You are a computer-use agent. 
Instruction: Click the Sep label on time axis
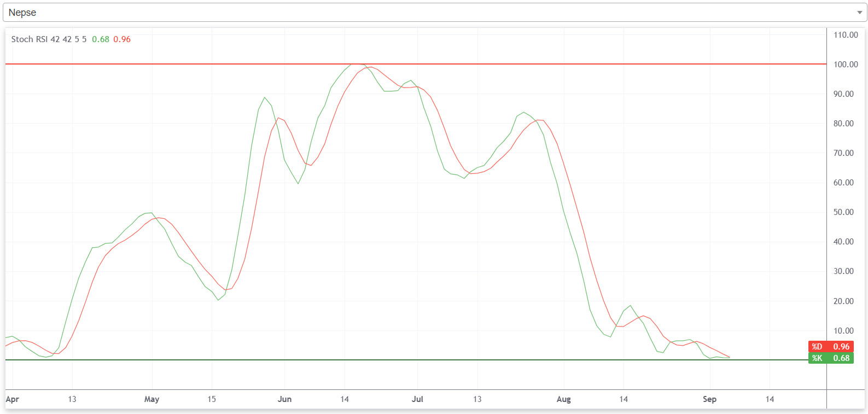tap(709, 399)
